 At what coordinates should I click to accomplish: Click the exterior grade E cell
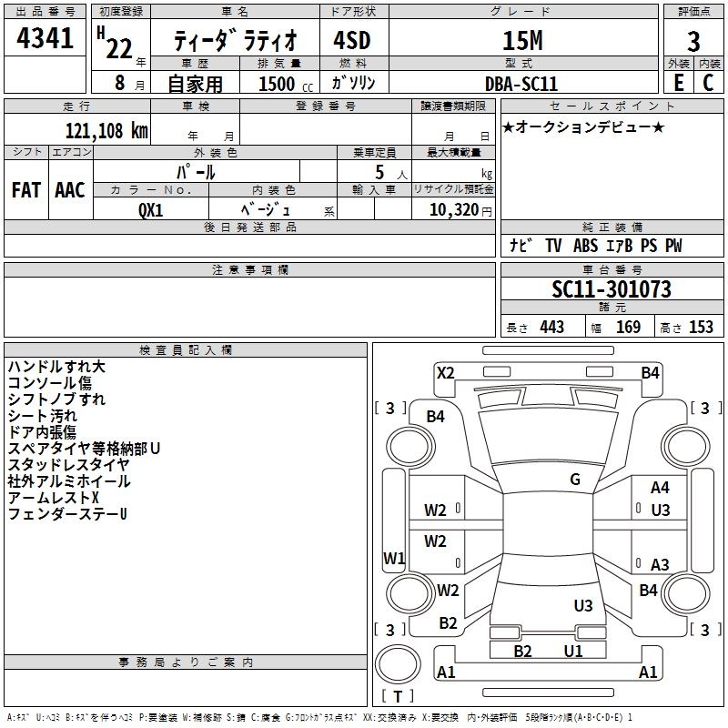(x=678, y=82)
